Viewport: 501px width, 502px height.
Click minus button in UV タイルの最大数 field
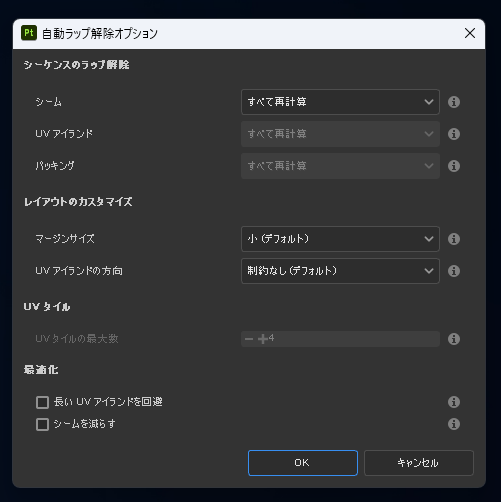[249, 339]
